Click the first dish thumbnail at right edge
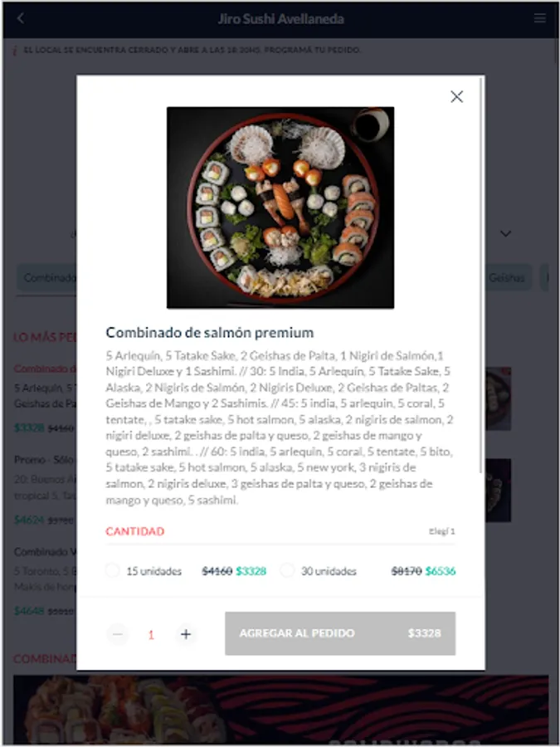 [498, 398]
